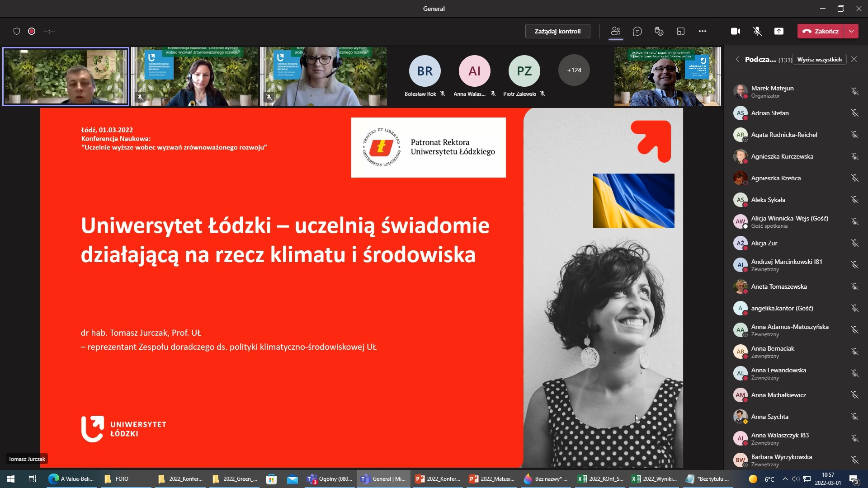Screen dimensions: 868x488
Task: Open the taskbar volume control
Action: point(796,479)
